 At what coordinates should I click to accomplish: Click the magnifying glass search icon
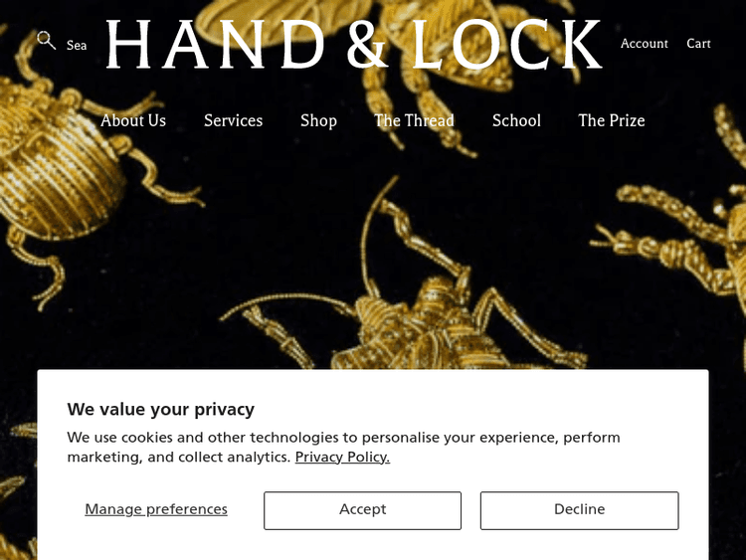pos(46,41)
